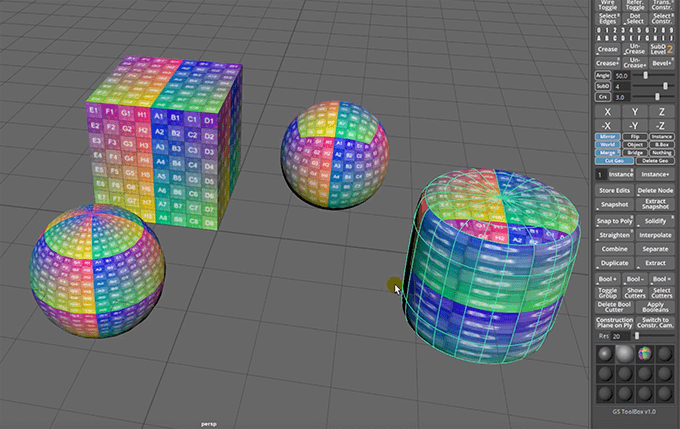The width and height of the screenshot is (680, 429).
Task: Click the Solidify button
Action: [655, 221]
